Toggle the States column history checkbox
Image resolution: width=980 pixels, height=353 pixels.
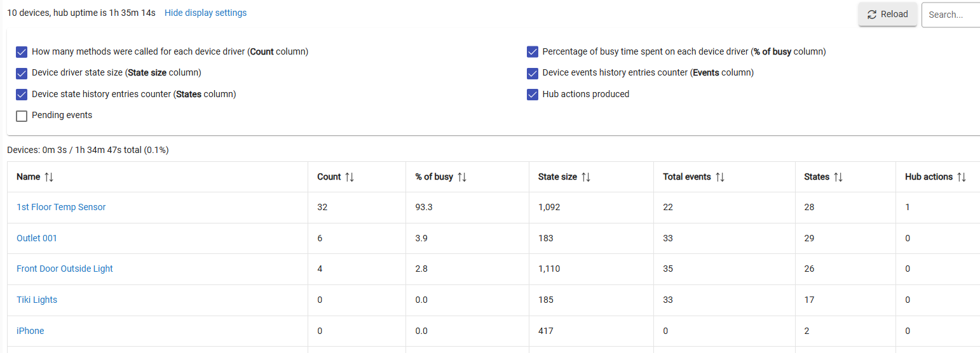pyautogui.click(x=22, y=95)
